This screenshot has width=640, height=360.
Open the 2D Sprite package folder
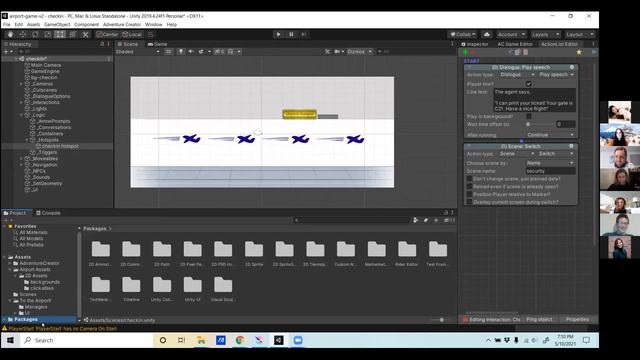tap(254, 254)
